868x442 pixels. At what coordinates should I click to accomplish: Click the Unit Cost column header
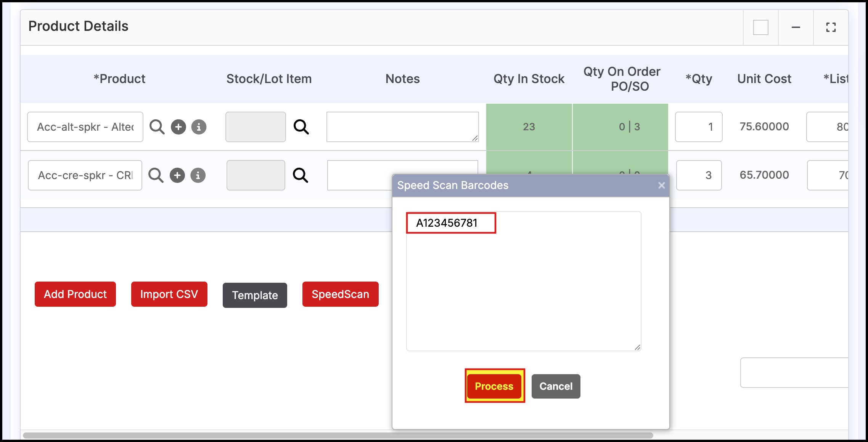764,79
